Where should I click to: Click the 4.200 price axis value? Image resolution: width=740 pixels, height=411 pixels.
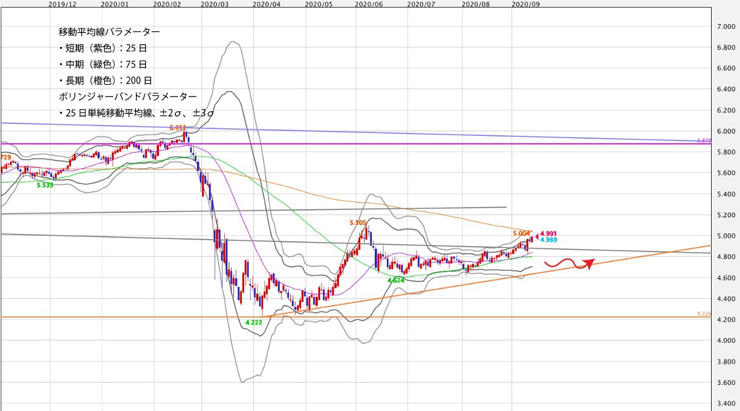(726, 319)
